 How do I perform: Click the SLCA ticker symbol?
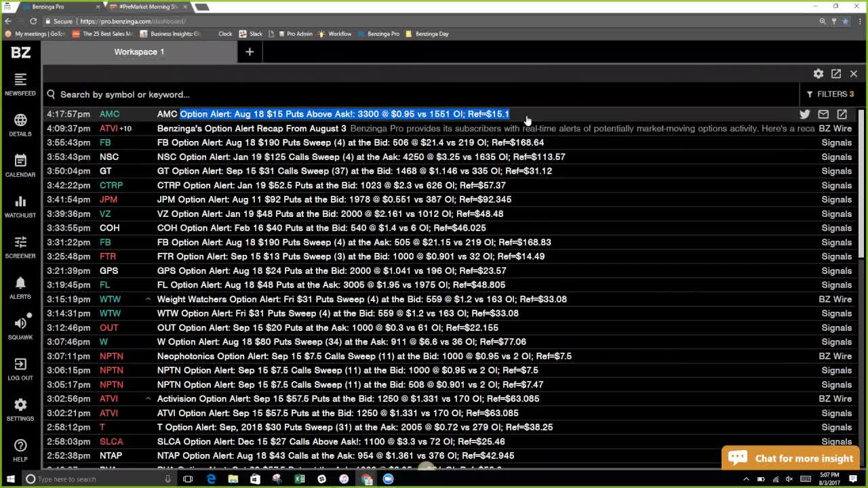click(111, 441)
